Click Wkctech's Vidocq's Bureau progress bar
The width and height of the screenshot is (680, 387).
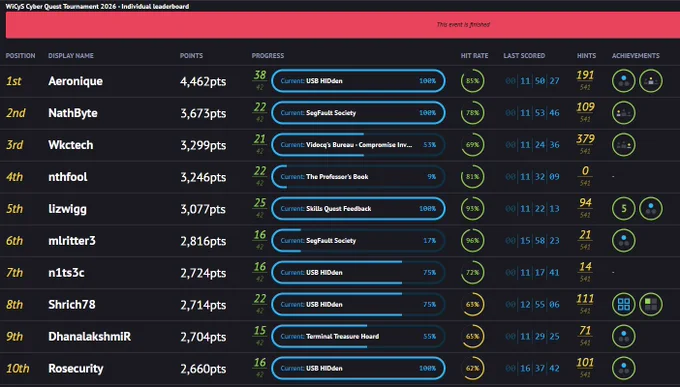coord(358,145)
